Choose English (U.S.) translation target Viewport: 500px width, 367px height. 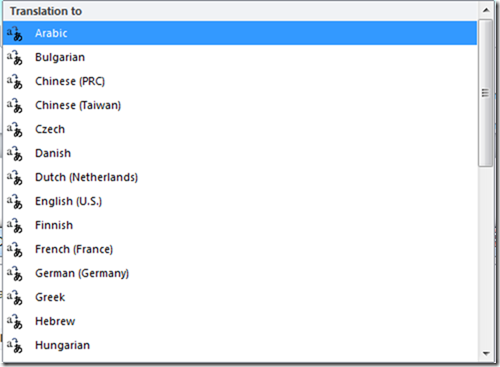[x=240, y=201]
